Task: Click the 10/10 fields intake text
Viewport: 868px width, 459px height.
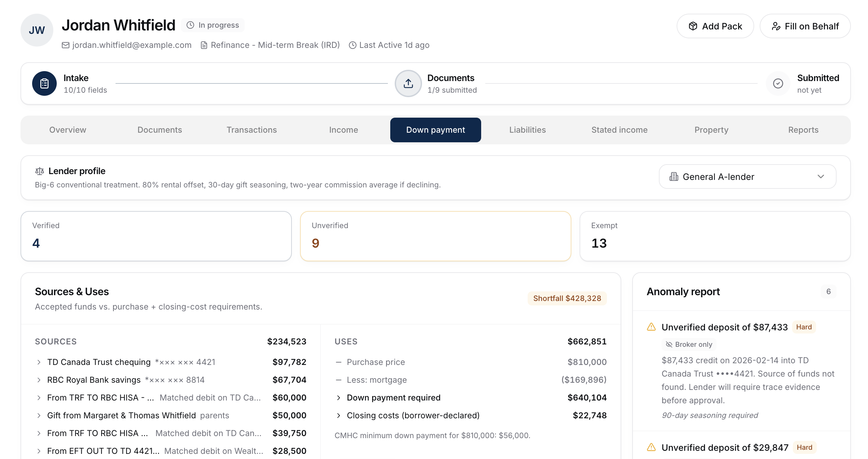Action: pos(85,90)
